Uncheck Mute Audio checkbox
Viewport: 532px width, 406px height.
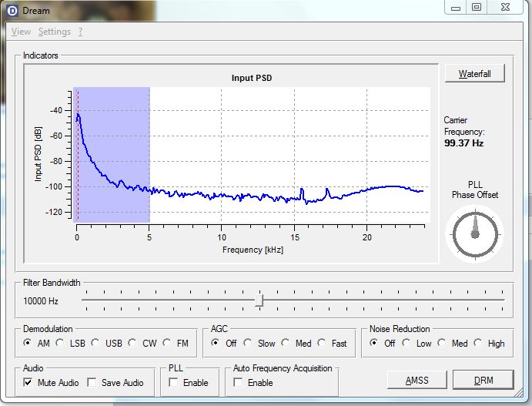click(28, 382)
